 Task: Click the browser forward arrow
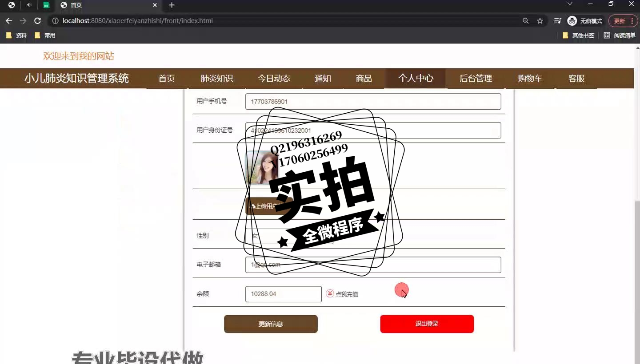click(x=23, y=21)
